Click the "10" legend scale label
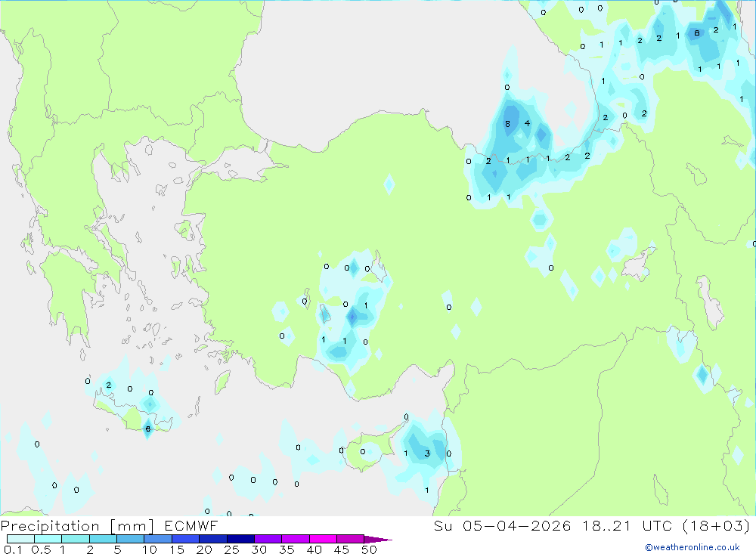This screenshot has width=756, height=554. 150,549
